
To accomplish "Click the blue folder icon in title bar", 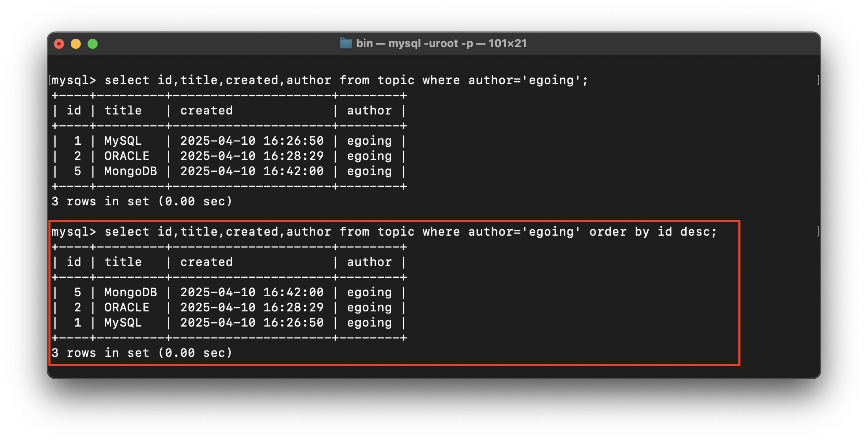I will point(346,43).
